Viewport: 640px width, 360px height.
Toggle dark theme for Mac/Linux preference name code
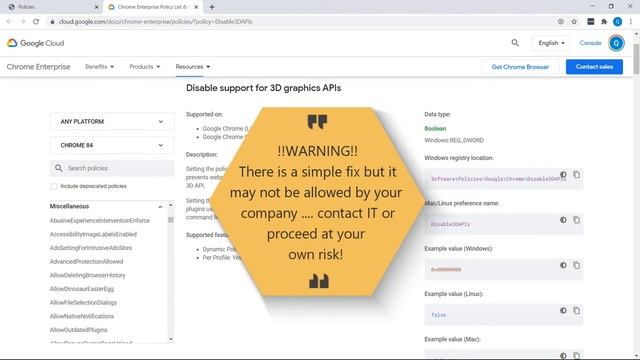click(x=563, y=220)
